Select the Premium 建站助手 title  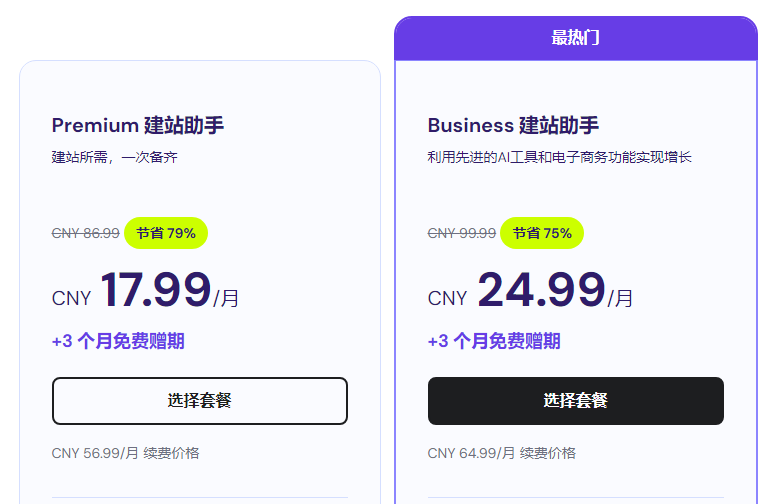138,125
